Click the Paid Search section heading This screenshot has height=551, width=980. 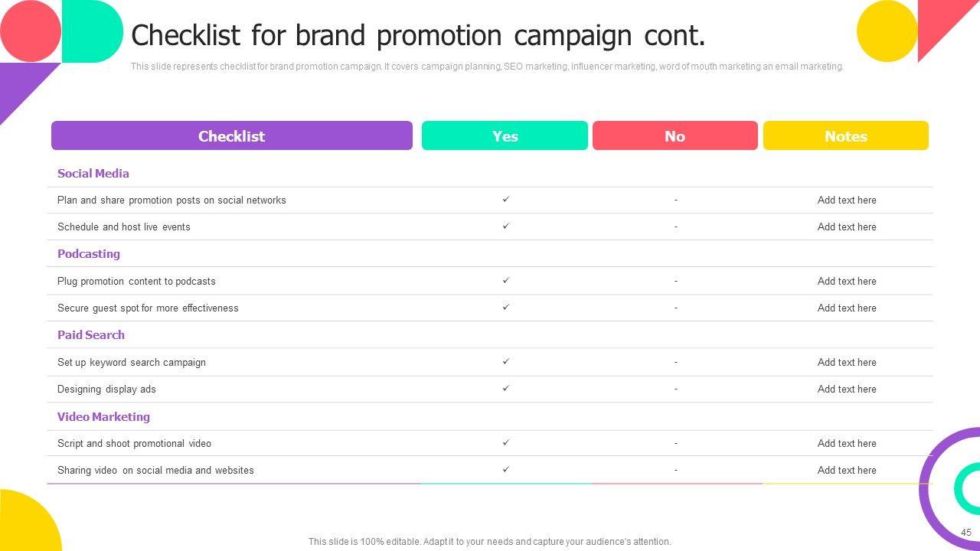pos(91,335)
